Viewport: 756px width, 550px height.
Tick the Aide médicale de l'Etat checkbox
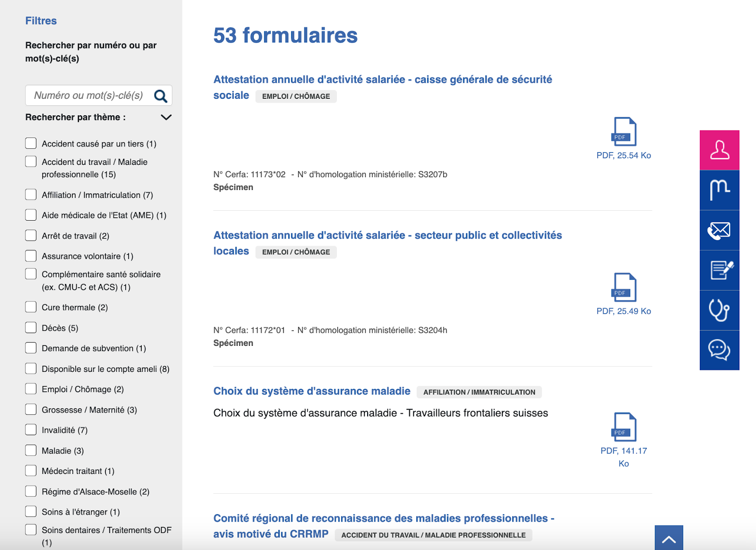pos(31,215)
